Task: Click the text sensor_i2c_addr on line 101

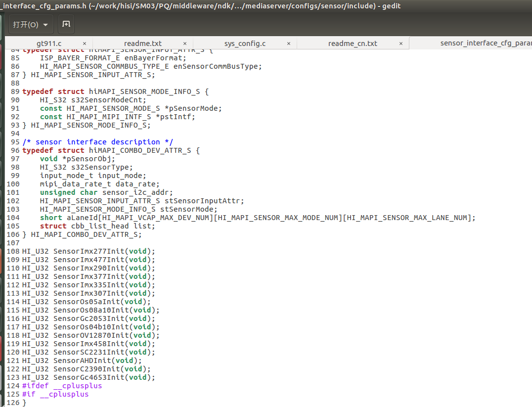Action: (135, 192)
